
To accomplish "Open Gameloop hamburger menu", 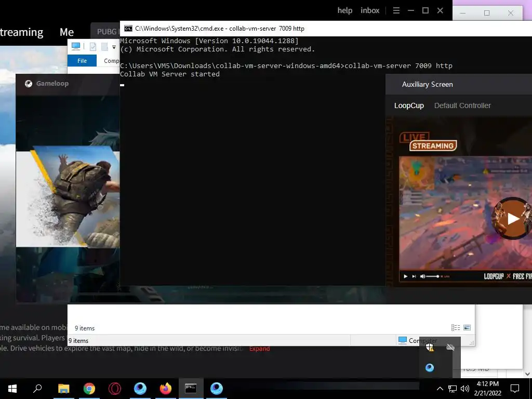I will 396,10.
